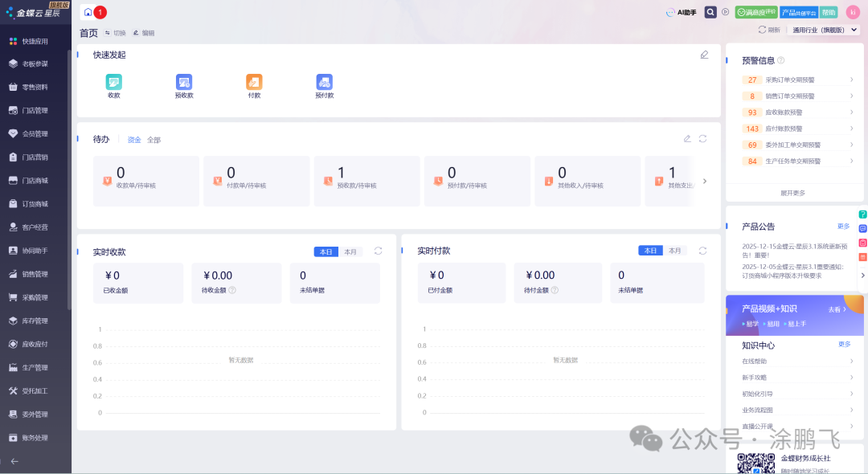The height and width of the screenshot is (474, 868).
Task: Refresh the 实时收款 panel
Action: (x=378, y=251)
